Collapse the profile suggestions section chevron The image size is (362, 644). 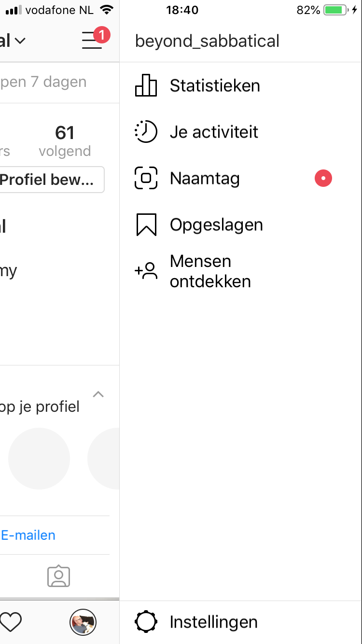98,394
